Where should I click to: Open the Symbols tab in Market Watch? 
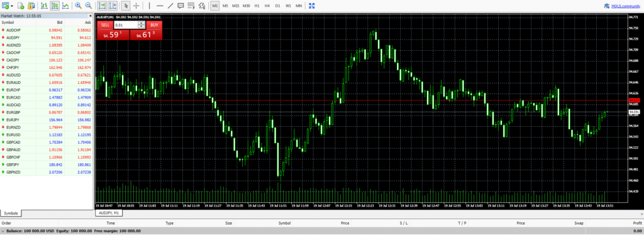11,213
